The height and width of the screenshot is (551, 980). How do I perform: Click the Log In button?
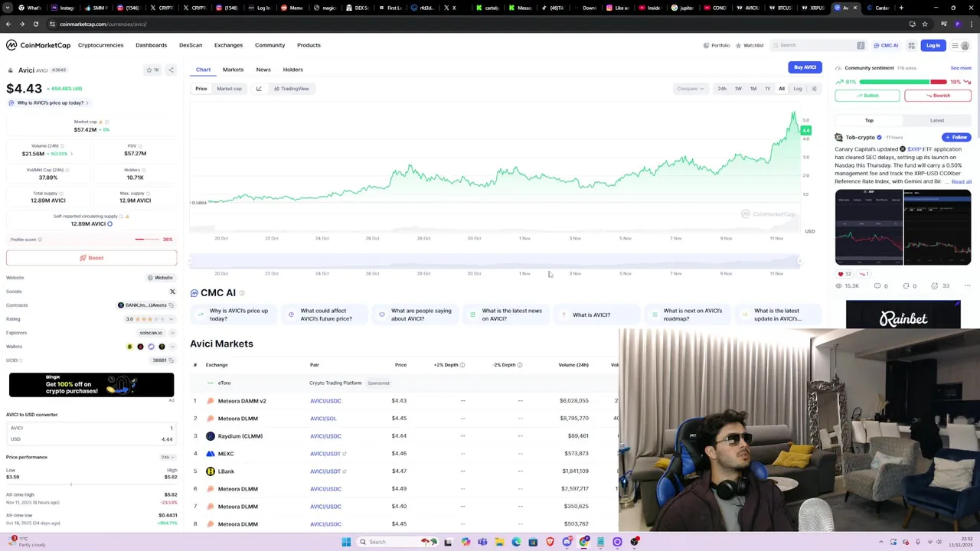click(933, 45)
